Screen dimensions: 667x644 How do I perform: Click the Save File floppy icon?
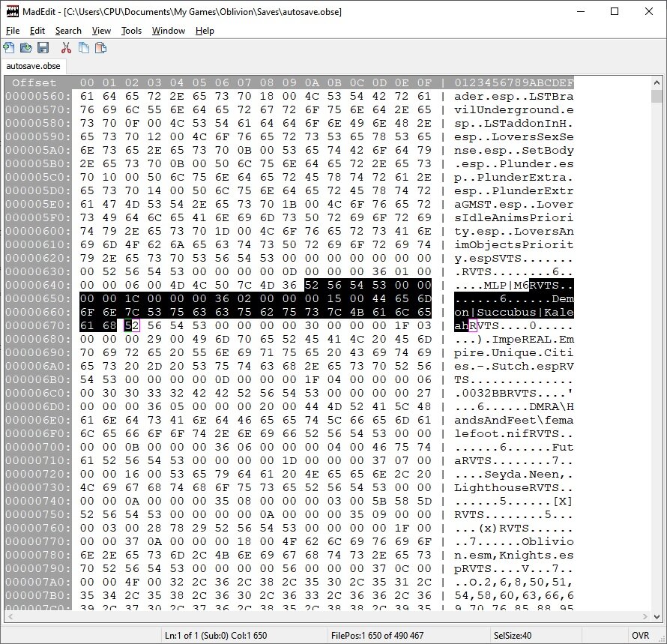[43, 48]
